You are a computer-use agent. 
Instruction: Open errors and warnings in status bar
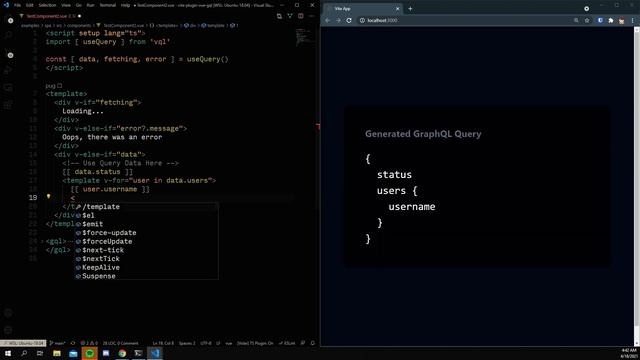89,343
